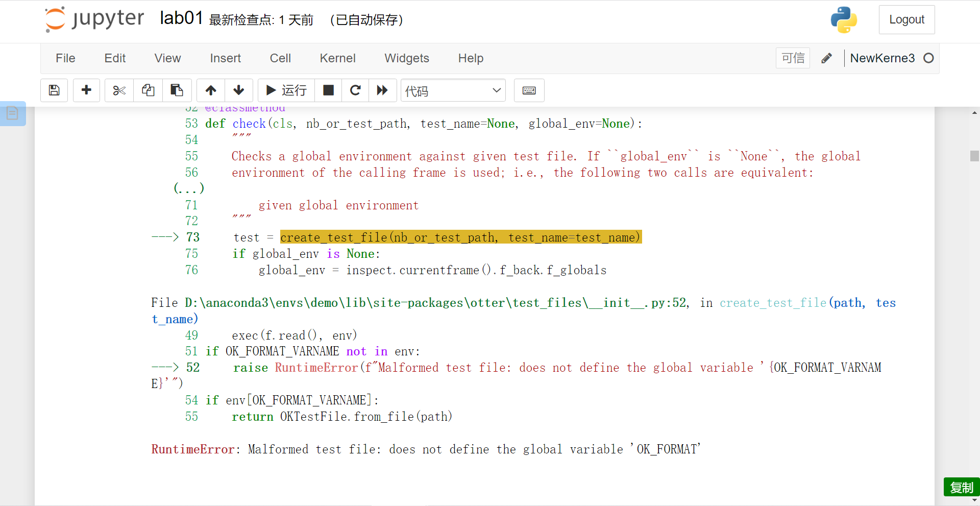
Task: Interrupt the kernel with stop icon
Action: click(328, 90)
